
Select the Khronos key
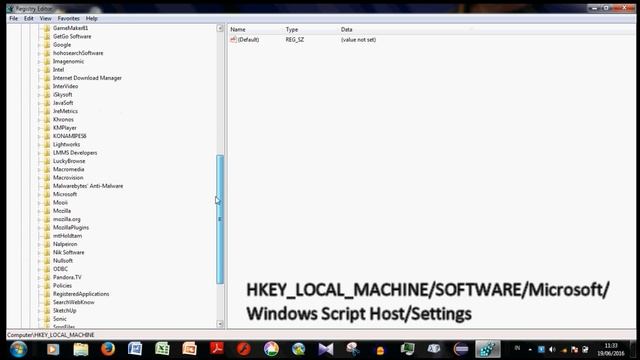[63, 120]
